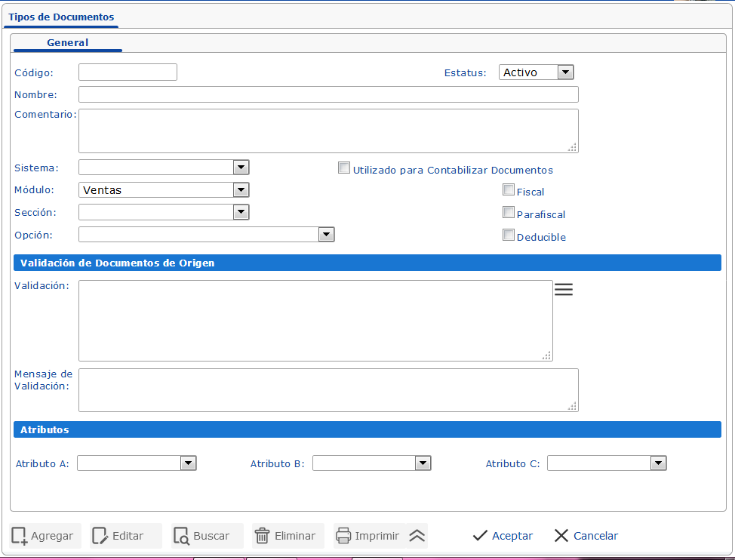Tick the Deducible checkbox
The width and height of the screenshot is (735, 560).
click(x=509, y=235)
